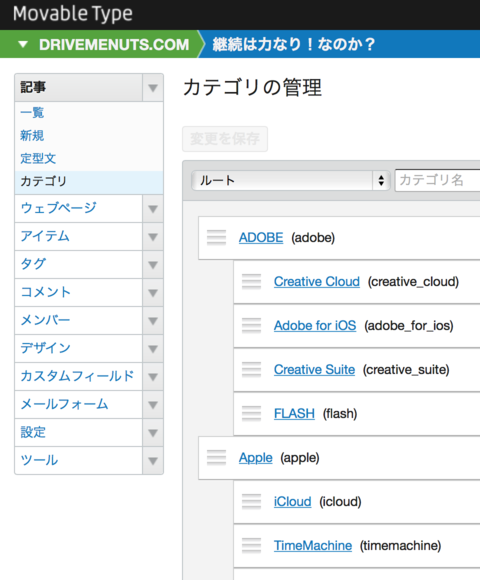The image size is (480, 580).
Task: Click the (timemachine) basename text
Action: click(x=400, y=546)
